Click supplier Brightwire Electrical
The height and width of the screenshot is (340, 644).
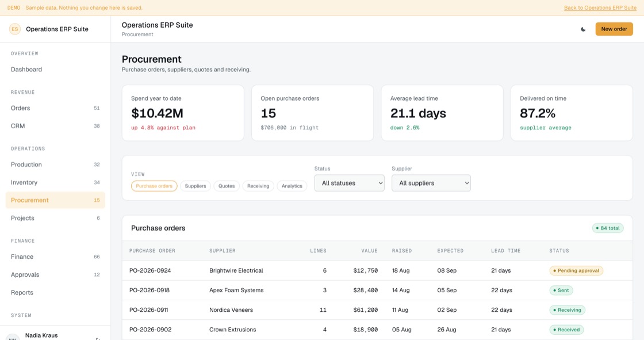(x=236, y=270)
